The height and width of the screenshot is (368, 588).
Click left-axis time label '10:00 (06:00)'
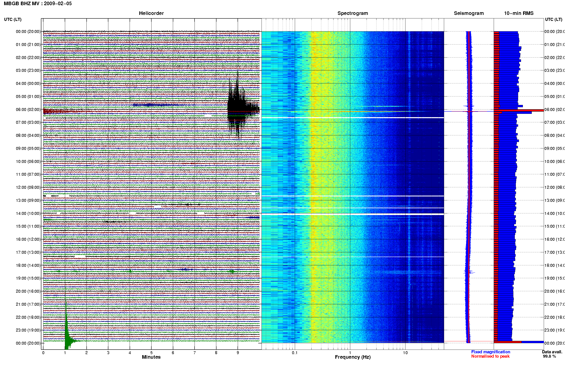click(x=28, y=161)
